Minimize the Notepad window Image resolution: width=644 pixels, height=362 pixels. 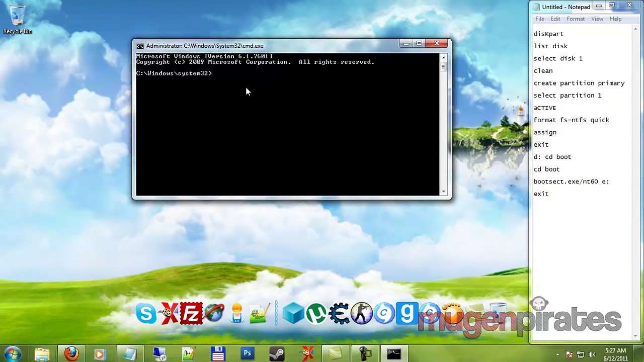click(x=599, y=6)
